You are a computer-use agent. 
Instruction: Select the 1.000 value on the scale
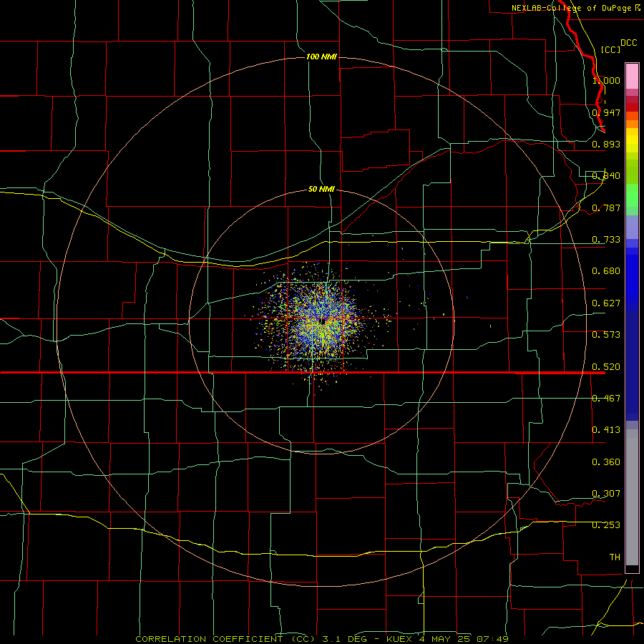coord(606,80)
